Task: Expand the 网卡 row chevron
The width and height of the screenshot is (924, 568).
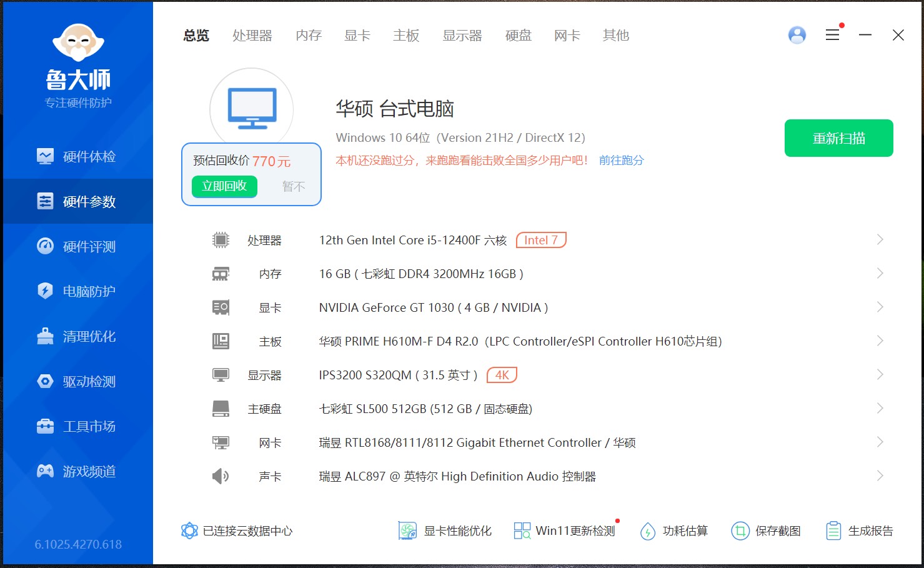Action: (x=880, y=442)
